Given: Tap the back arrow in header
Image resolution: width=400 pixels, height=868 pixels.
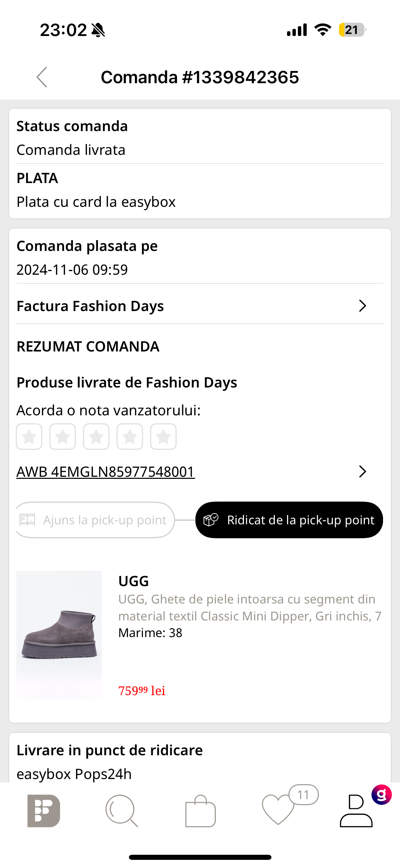Looking at the screenshot, I should tap(42, 77).
